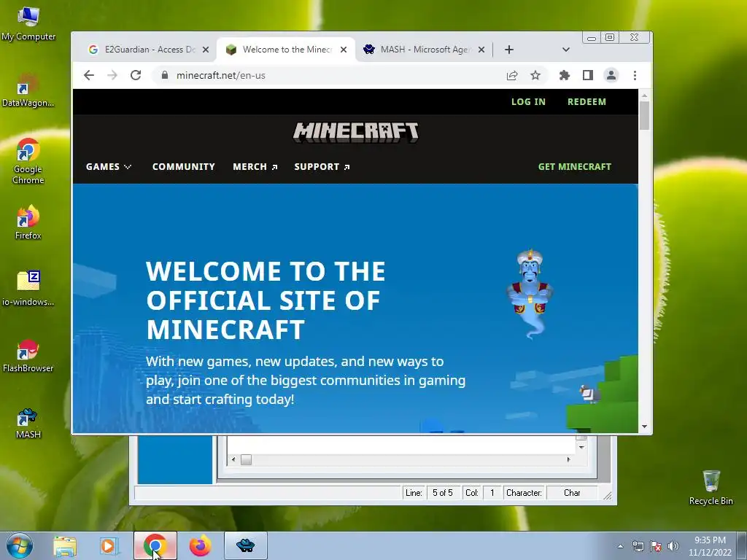Click MASH window horizontal scroll right arrow
This screenshot has height=560, width=747.
pos(568,459)
